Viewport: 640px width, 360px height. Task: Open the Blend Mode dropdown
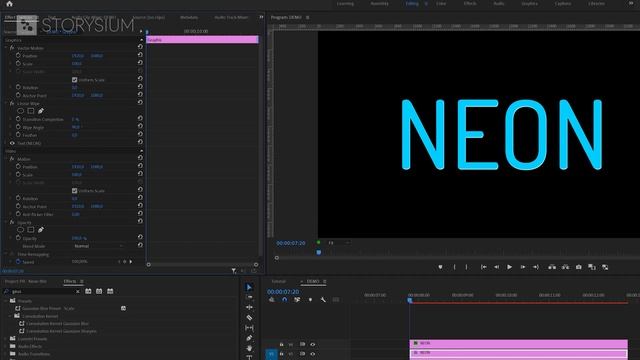tap(98, 246)
